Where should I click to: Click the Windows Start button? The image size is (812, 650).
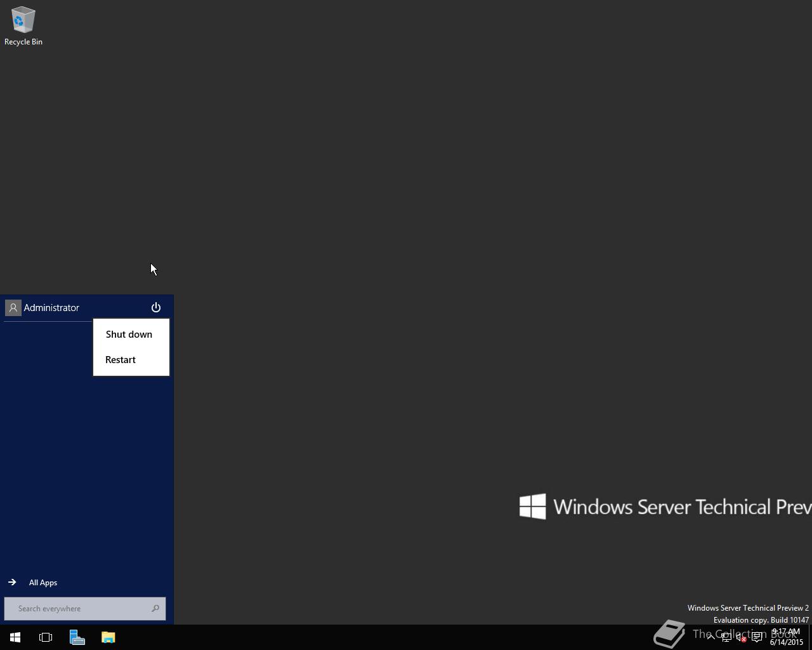[15, 637]
